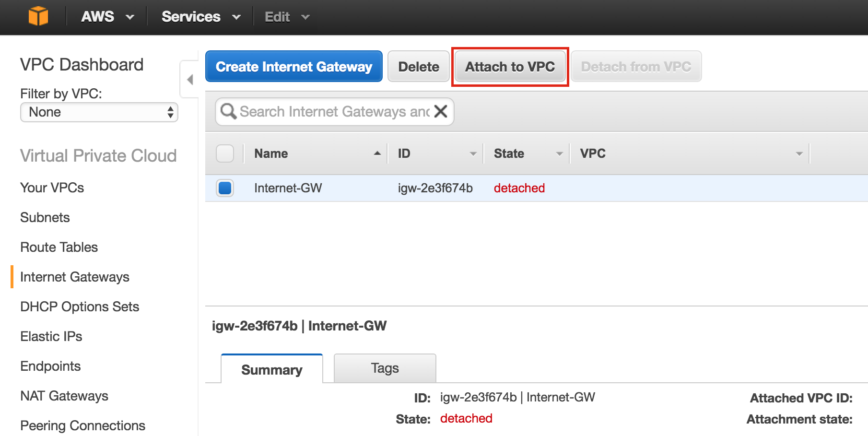This screenshot has width=868, height=436.
Task: Open the Edit menu
Action: pyautogui.click(x=287, y=17)
